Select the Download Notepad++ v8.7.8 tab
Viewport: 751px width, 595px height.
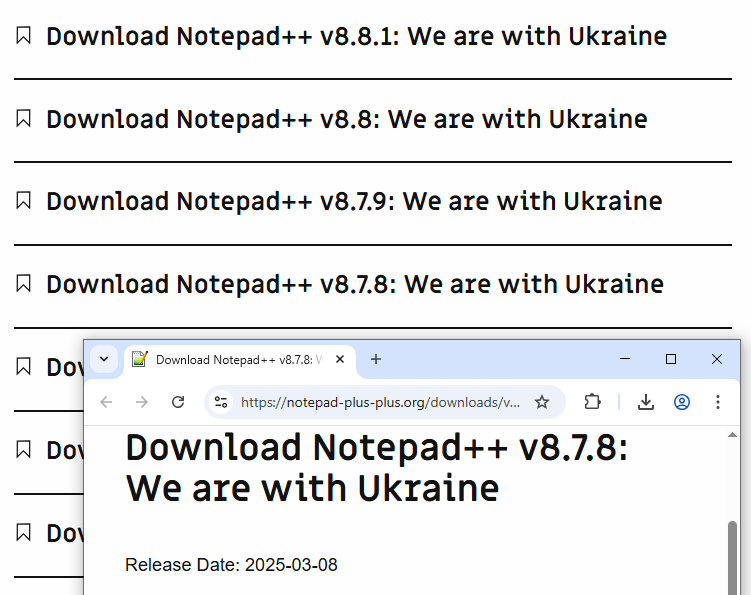tap(239, 360)
